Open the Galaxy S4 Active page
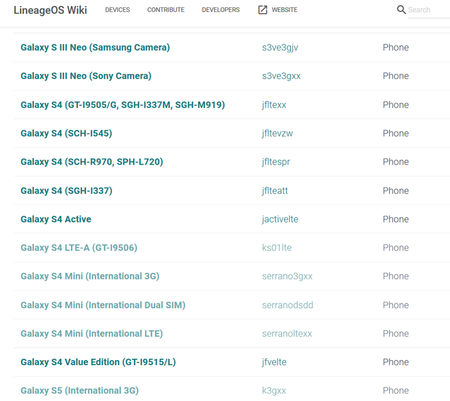Image resolution: width=450 pixels, height=401 pixels. (56, 219)
